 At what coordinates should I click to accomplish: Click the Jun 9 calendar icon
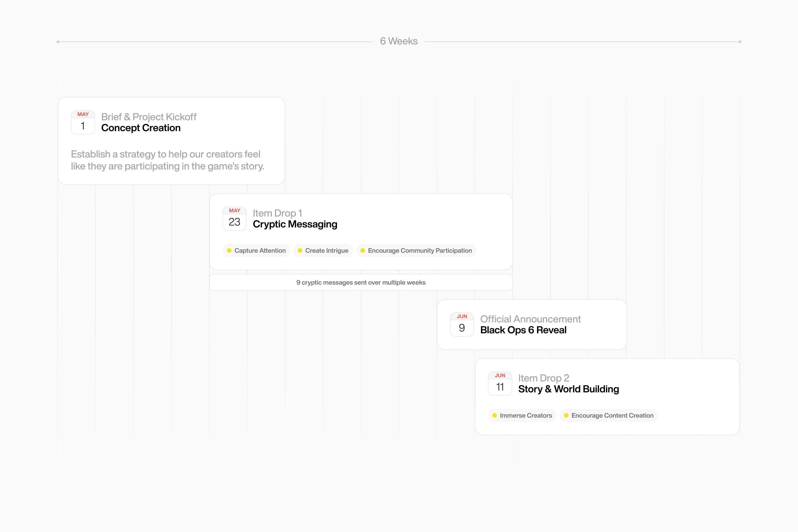[462, 324]
